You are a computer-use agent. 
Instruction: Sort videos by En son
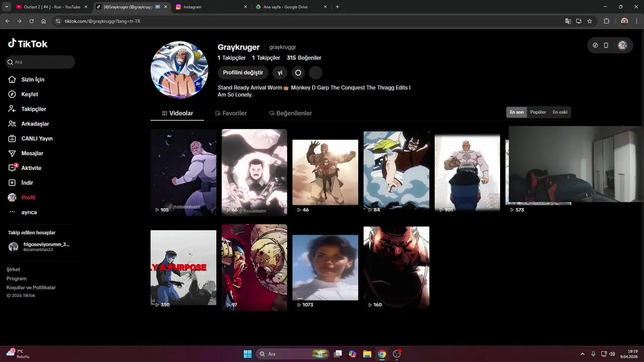click(x=517, y=112)
